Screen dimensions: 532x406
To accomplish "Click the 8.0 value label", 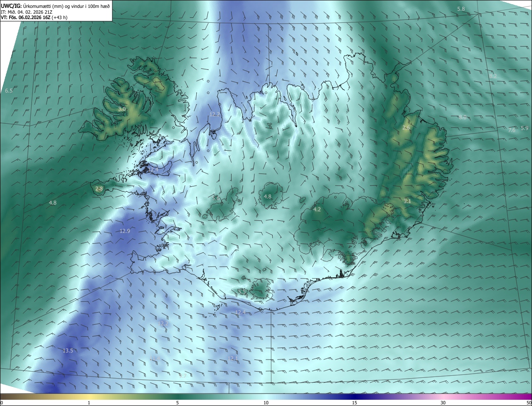I will pyautogui.click(x=462, y=117).
